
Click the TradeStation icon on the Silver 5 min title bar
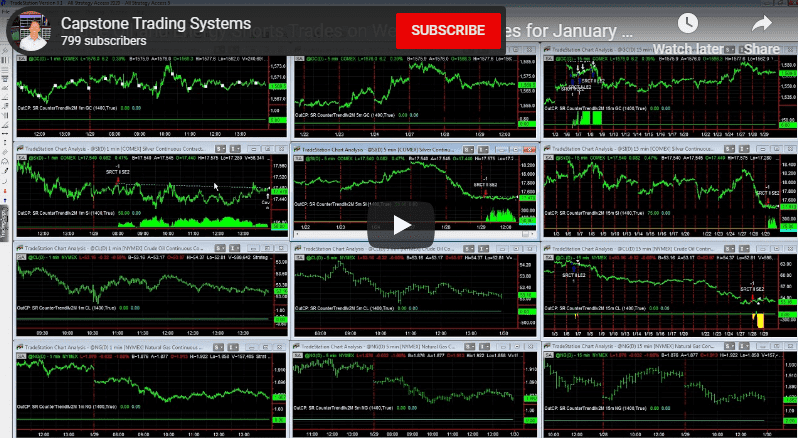(297, 150)
